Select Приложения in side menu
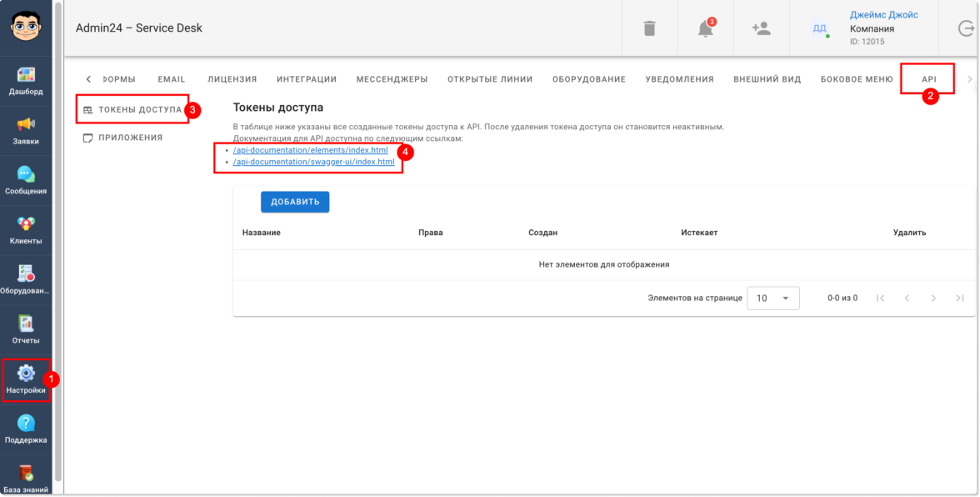The height and width of the screenshot is (497, 980). pyautogui.click(x=130, y=138)
